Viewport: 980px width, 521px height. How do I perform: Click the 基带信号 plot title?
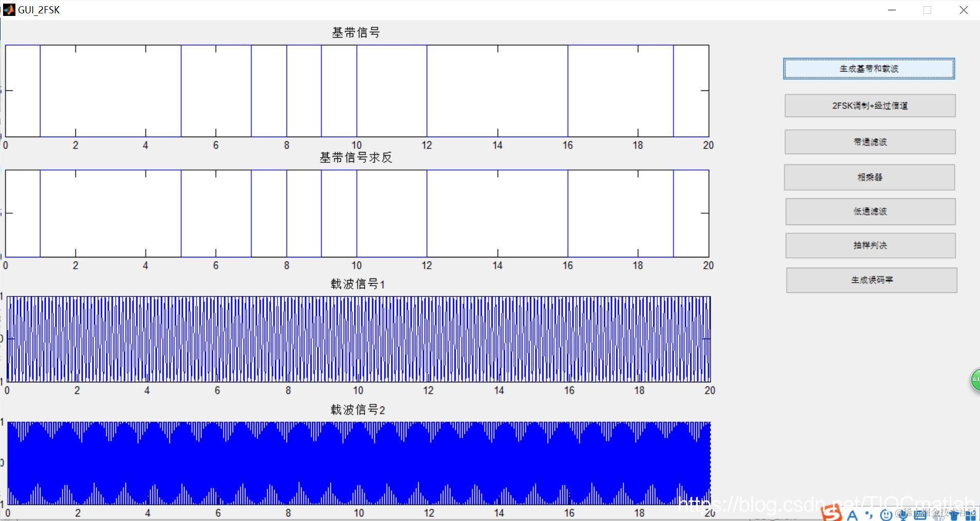coord(356,33)
